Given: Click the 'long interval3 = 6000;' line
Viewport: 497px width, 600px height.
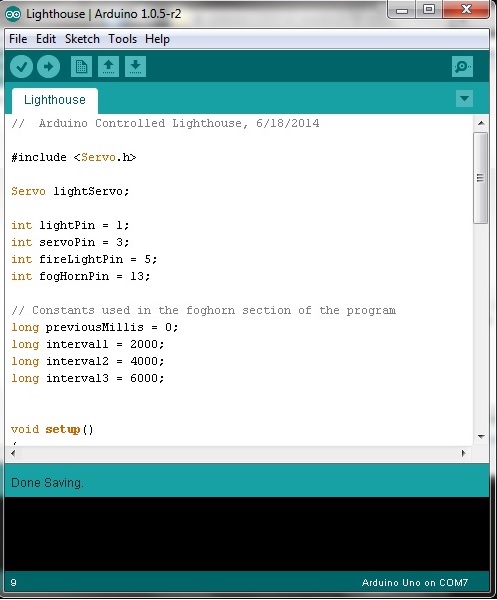Looking at the screenshot, I should (x=88, y=378).
